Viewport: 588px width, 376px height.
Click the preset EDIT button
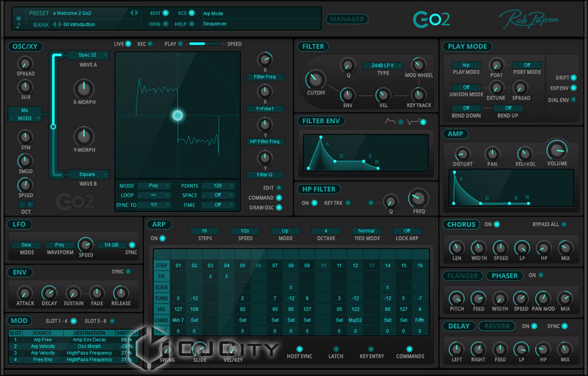165,13
